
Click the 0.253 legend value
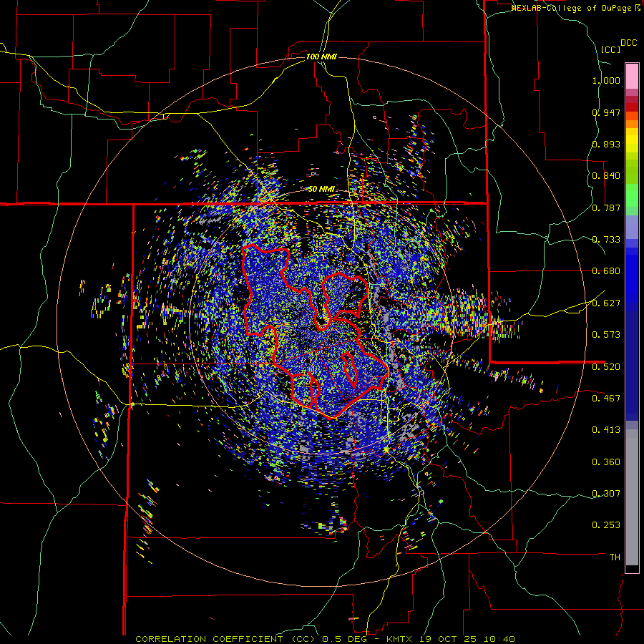click(x=606, y=525)
